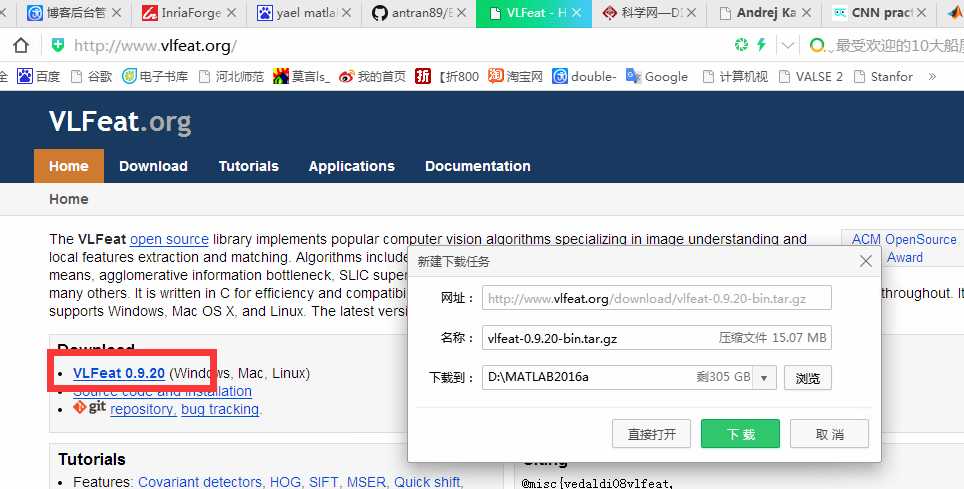Click the browser home icon
Image resolution: width=964 pixels, height=489 pixels.
(x=21, y=45)
